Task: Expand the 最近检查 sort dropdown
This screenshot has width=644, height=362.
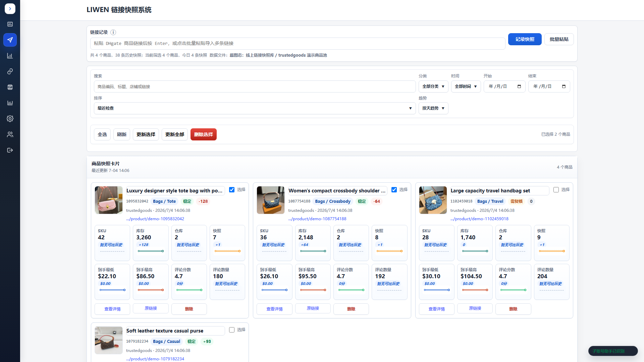Action: (x=255, y=108)
